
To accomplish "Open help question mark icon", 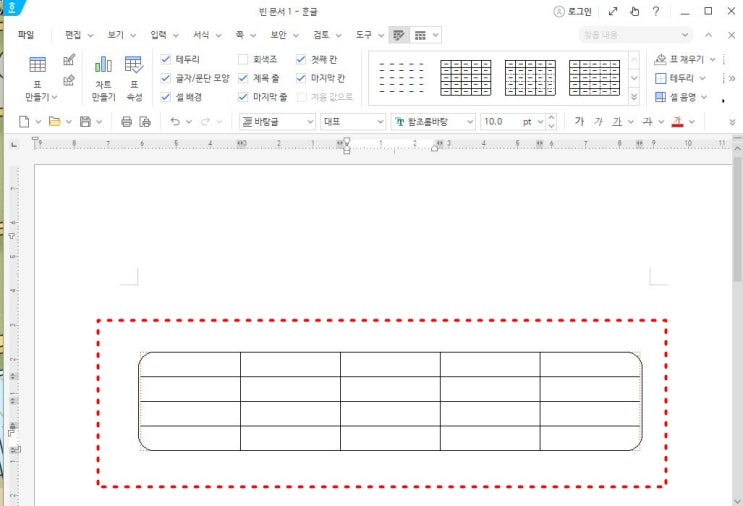I will 656,11.
